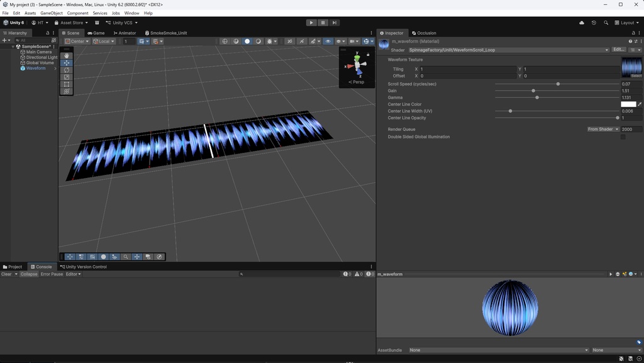Clear the Console messages
644x363 pixels.
click(7, 274)
